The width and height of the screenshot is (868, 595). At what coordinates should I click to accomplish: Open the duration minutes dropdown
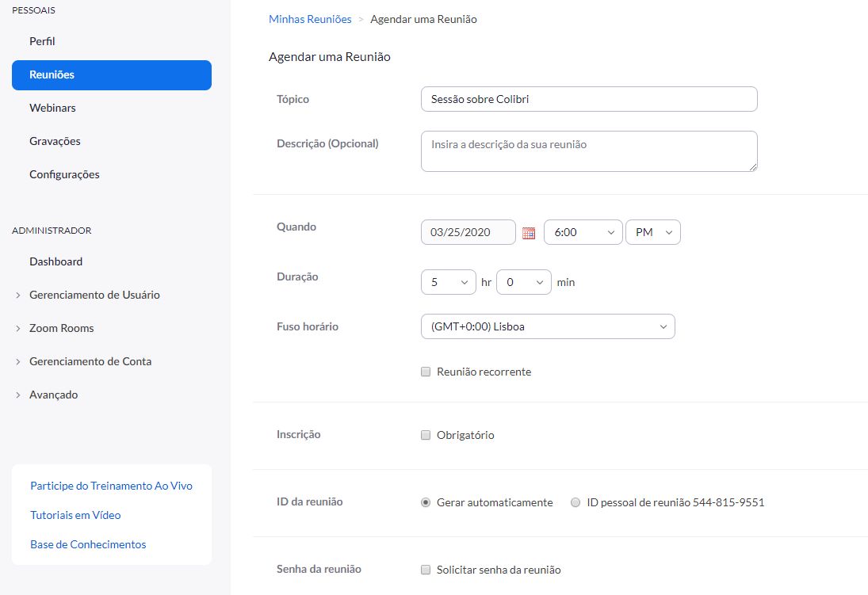point(523,282)
